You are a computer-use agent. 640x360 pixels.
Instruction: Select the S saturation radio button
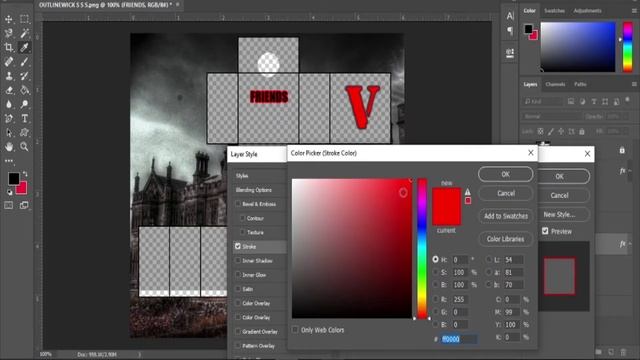click(x=436, y=272)
